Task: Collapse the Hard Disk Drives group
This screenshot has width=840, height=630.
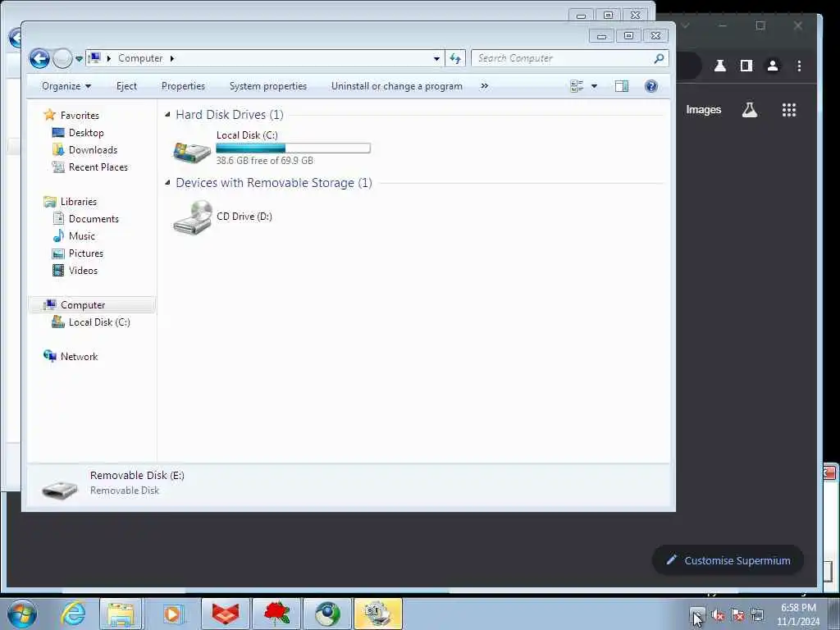Action: (167, 115)
